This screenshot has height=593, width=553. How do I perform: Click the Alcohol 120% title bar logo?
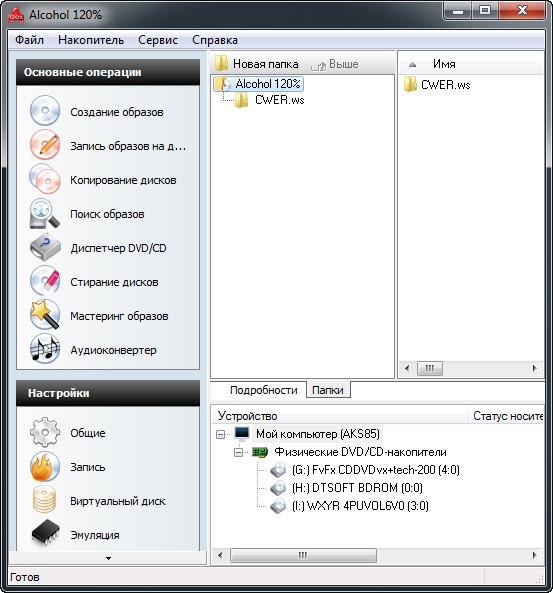tap(16, 14)
